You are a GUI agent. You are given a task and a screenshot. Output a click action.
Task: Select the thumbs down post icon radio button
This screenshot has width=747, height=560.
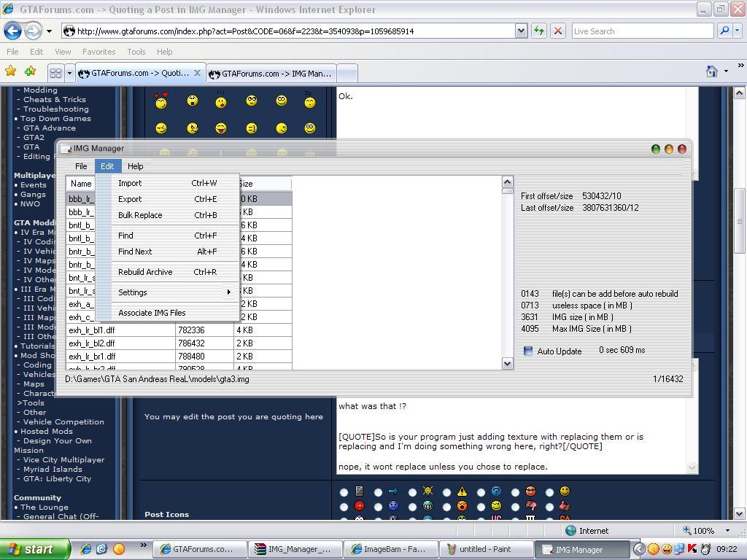click(516, 507)
